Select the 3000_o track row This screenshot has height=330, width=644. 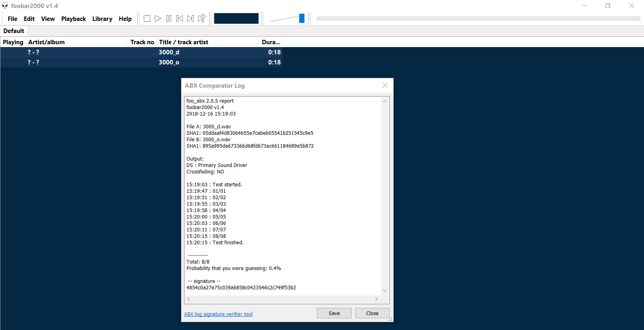(x=141, y=62)
